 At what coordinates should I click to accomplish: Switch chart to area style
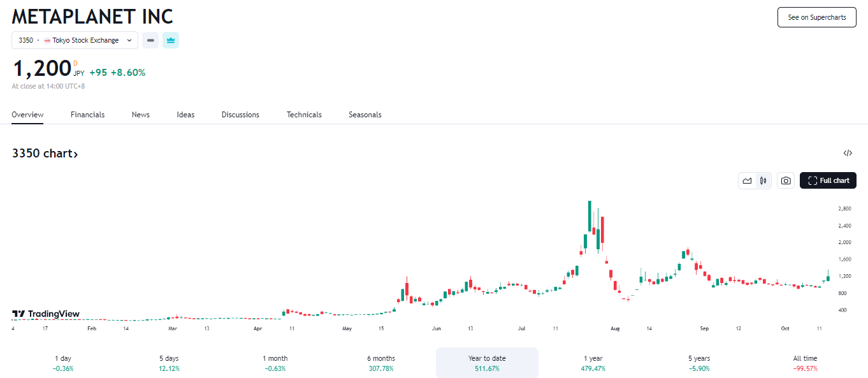(x=747, y=180)
